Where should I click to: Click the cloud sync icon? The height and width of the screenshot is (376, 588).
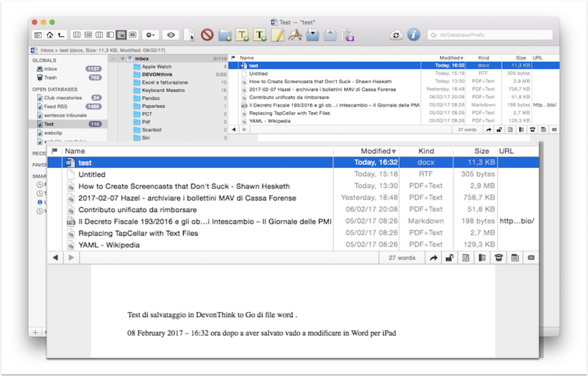point(396,35)
